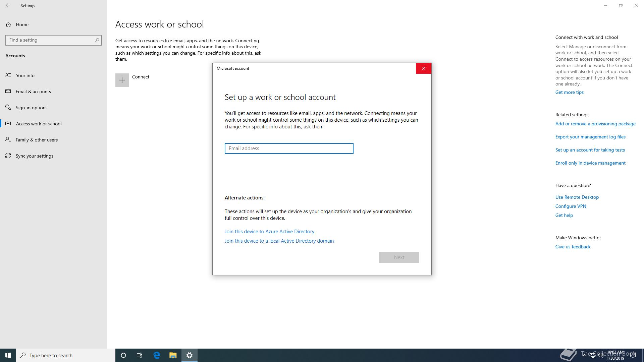Click the Next button
Viewport: 644px width, 362px height.
point(399,257)
